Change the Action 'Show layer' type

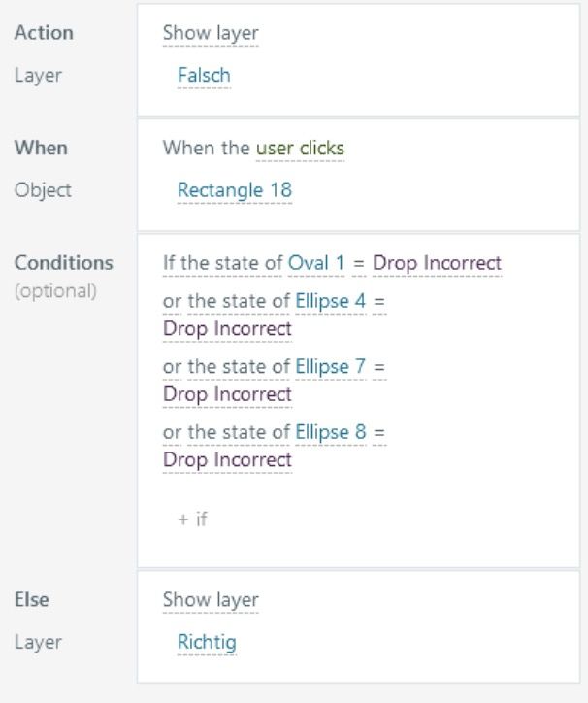pos(211,33)
